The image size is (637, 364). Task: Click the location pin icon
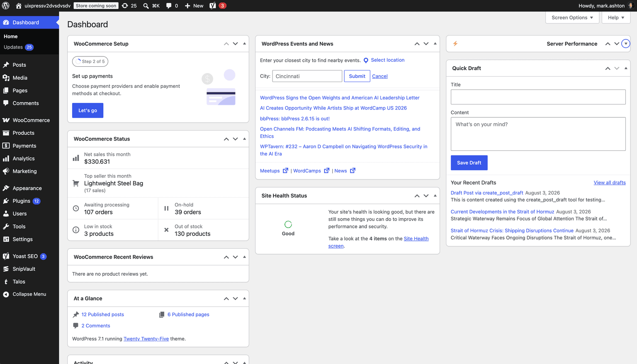(x=366, y=61)
